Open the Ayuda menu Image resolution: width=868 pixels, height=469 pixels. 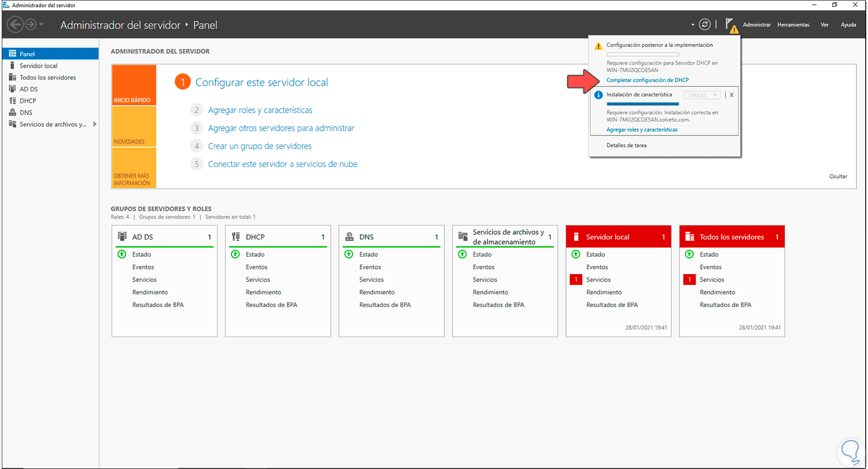pos(848,25)
